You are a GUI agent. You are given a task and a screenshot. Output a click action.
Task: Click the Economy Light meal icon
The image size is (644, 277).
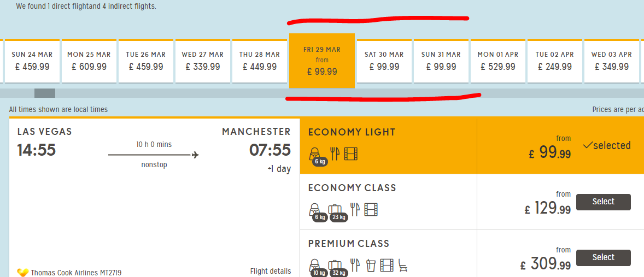[x=335, y=154]
